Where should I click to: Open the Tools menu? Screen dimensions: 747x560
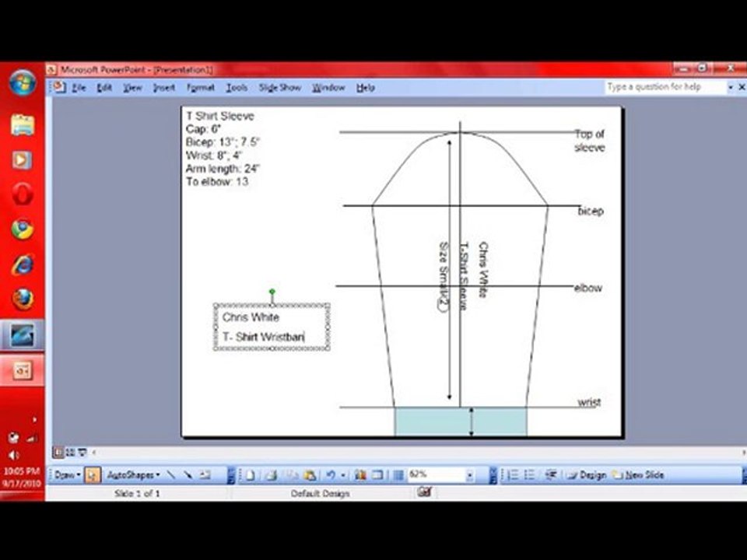click(x=237, y=88)
